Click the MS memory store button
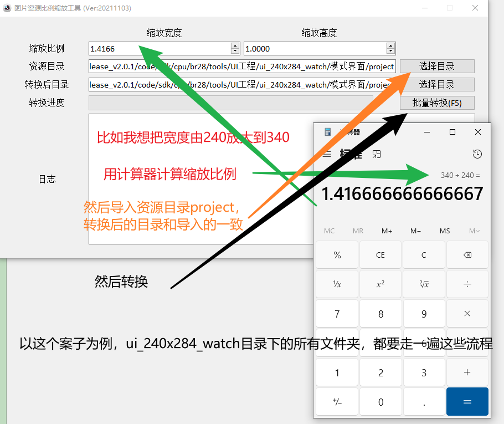504x424 pixels. 445,231
